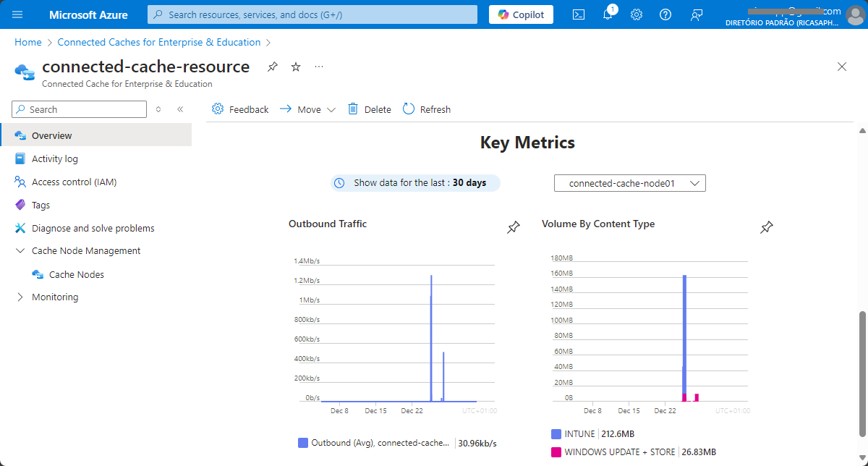868x466 pixels.
Task: Open the notifications bell
Action: [608, 14]
